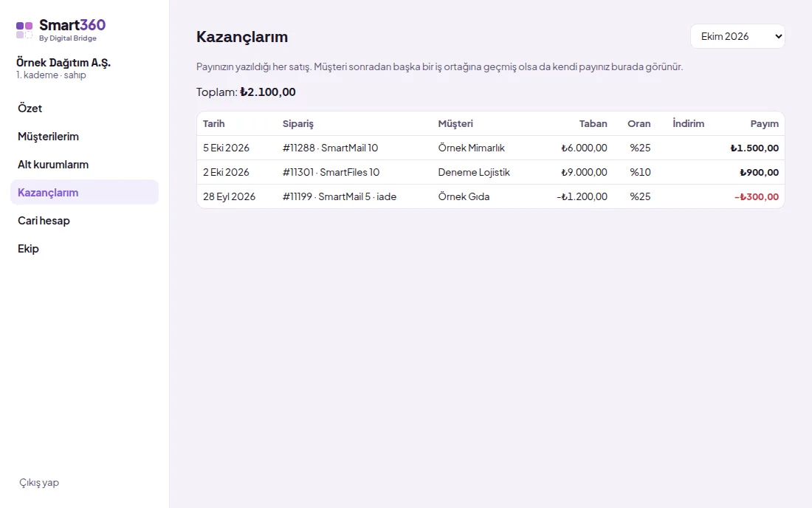Click the ₺6.000,00 base amount

(x=584, y=148)
